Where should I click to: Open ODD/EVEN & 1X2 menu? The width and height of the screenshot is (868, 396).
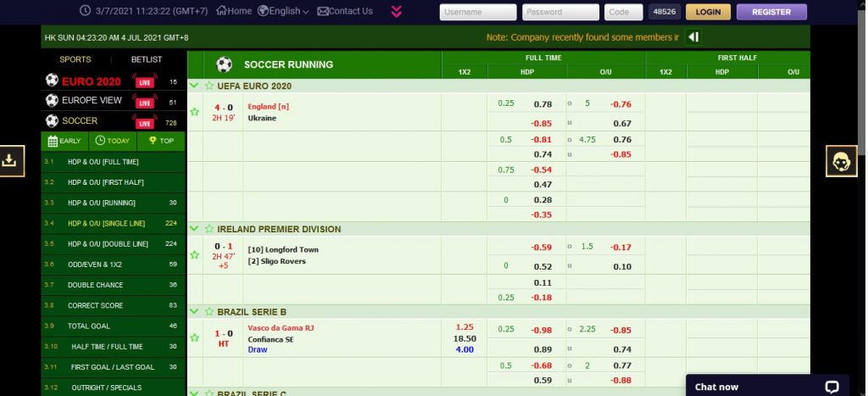point(113,265)
